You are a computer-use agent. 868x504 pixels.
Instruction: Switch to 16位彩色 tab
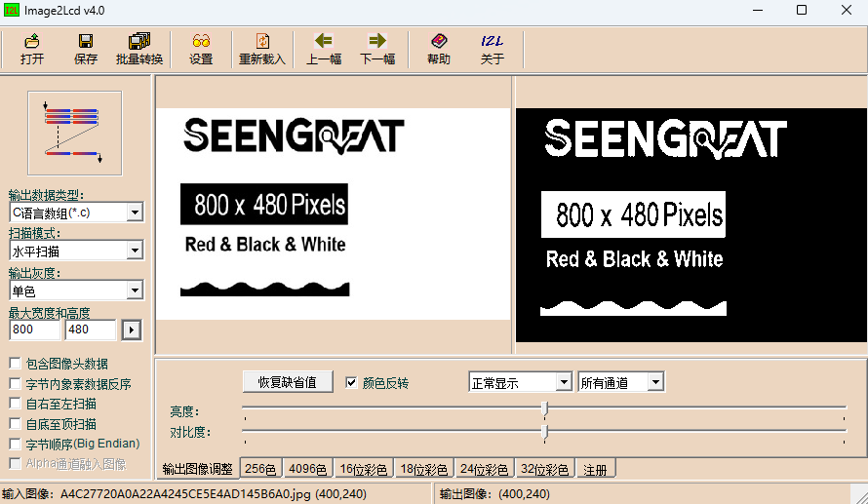coord(363,469)
